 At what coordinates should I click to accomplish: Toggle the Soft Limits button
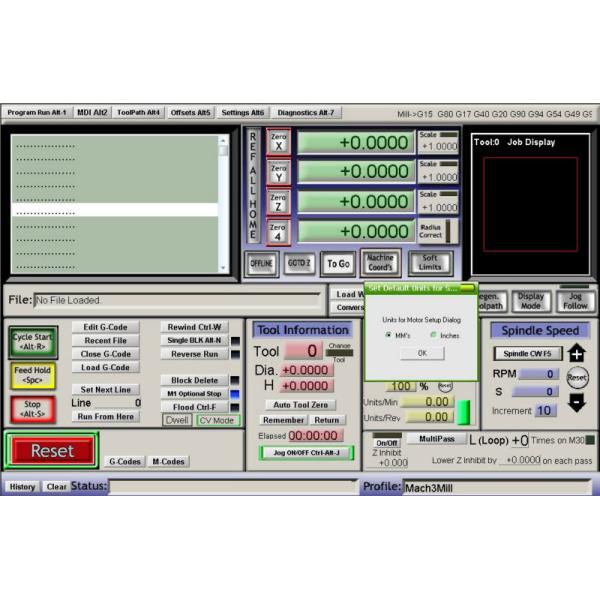pos(430,263)
